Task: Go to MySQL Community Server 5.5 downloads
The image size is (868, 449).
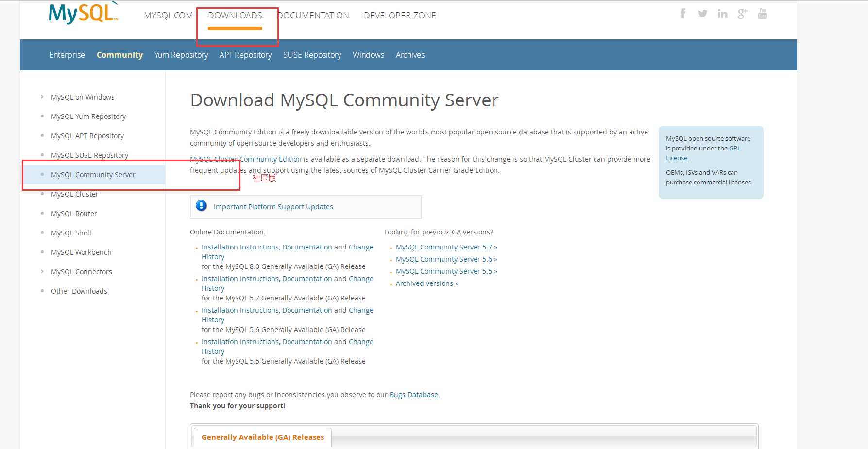Action: point(446,271)
